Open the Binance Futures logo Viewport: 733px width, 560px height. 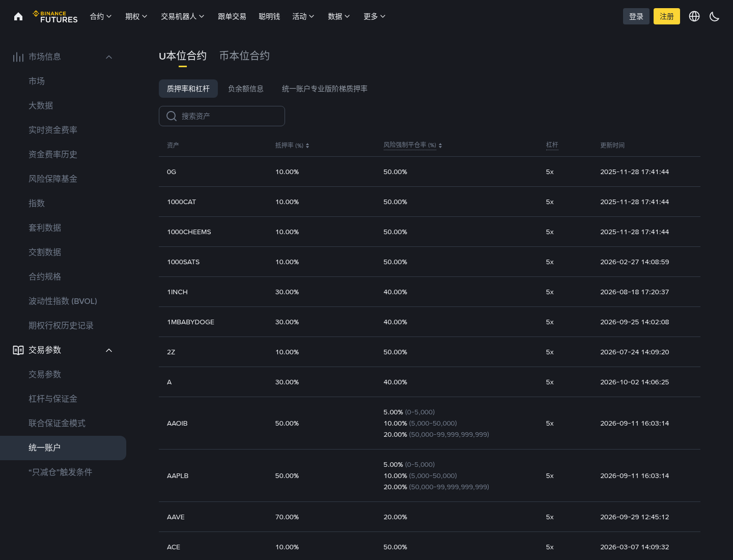[x=55, y=16]
